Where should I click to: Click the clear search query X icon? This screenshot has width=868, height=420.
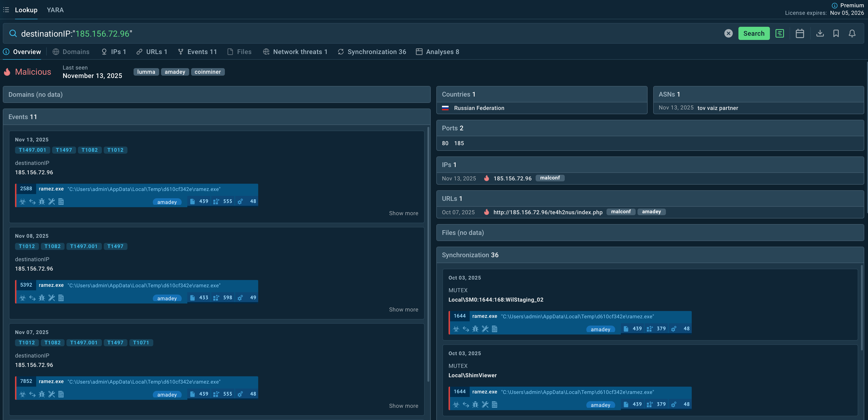click(728, 33)
